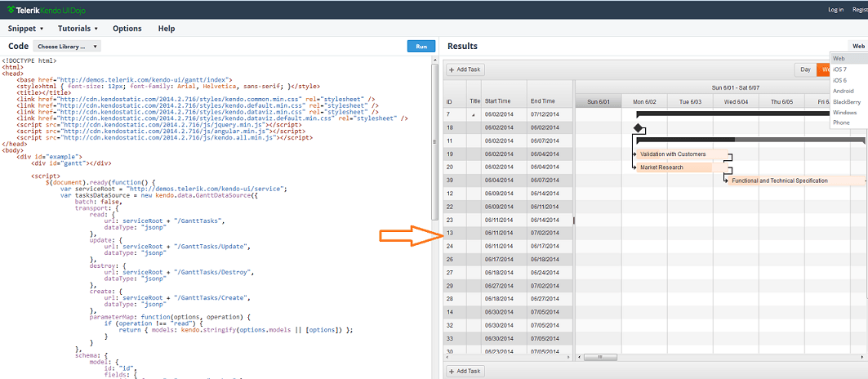Click start time 06/04/2014 in row 39

pos(500,181)
